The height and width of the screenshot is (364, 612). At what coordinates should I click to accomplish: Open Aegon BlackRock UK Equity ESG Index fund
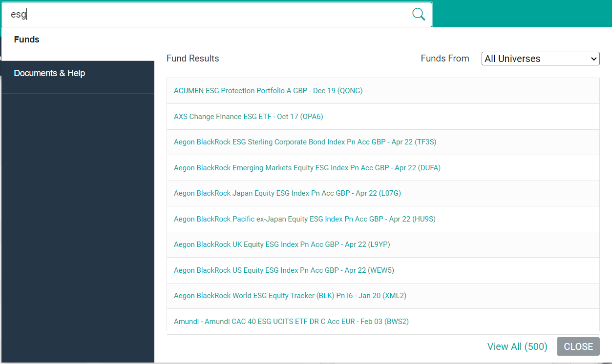pyautogui.click(x=282, y=244)
